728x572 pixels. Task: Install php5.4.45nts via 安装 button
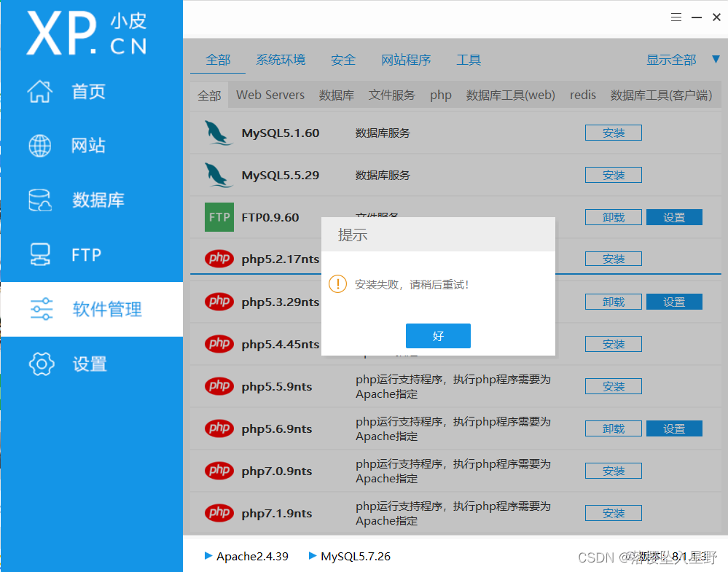pyautogui.click(x=614, y=344)
